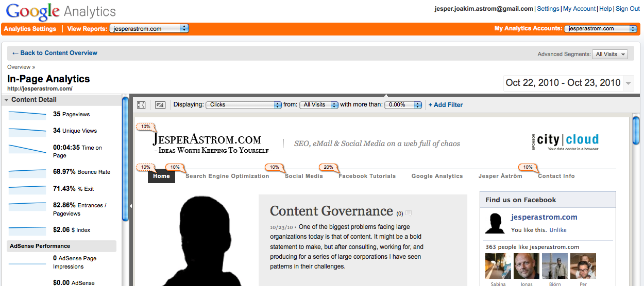This screenshot has height=286, width=644.
Task: Open the Google Analytics nav item
Action: point(437,176)
